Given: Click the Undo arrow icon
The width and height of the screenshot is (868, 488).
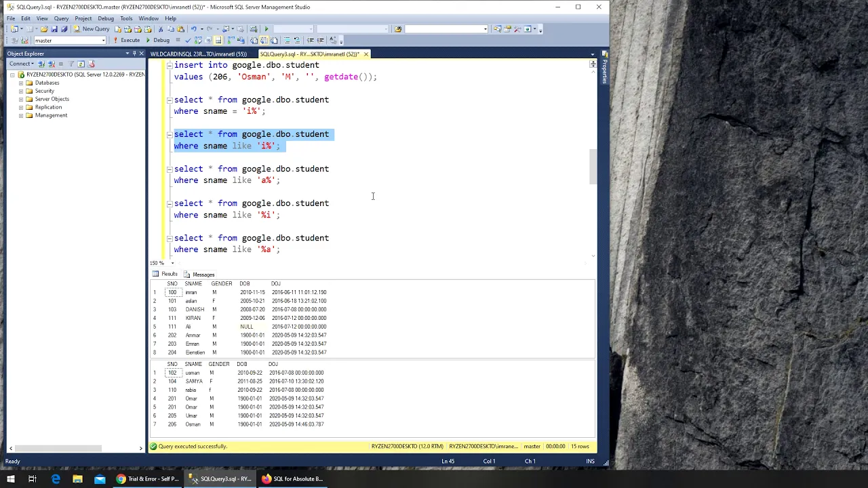Looking at the screenshot, I should (x=194, y=28).
